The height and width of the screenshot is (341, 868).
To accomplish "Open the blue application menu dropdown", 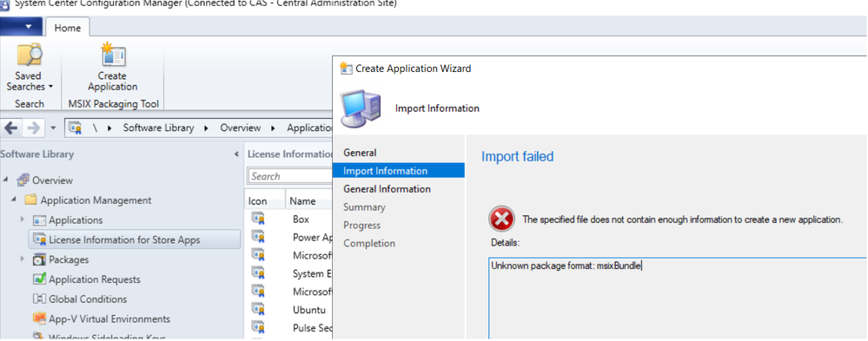I will pos(21,27).
